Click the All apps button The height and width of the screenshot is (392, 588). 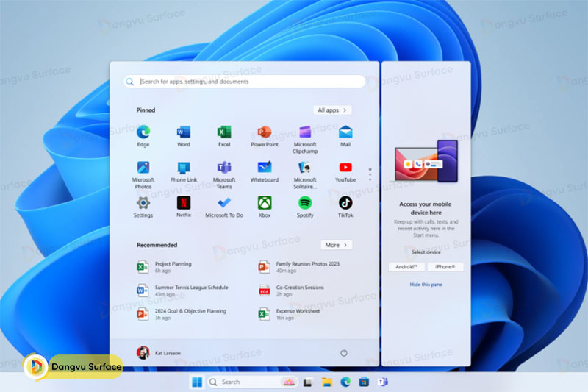click(332, 110)
